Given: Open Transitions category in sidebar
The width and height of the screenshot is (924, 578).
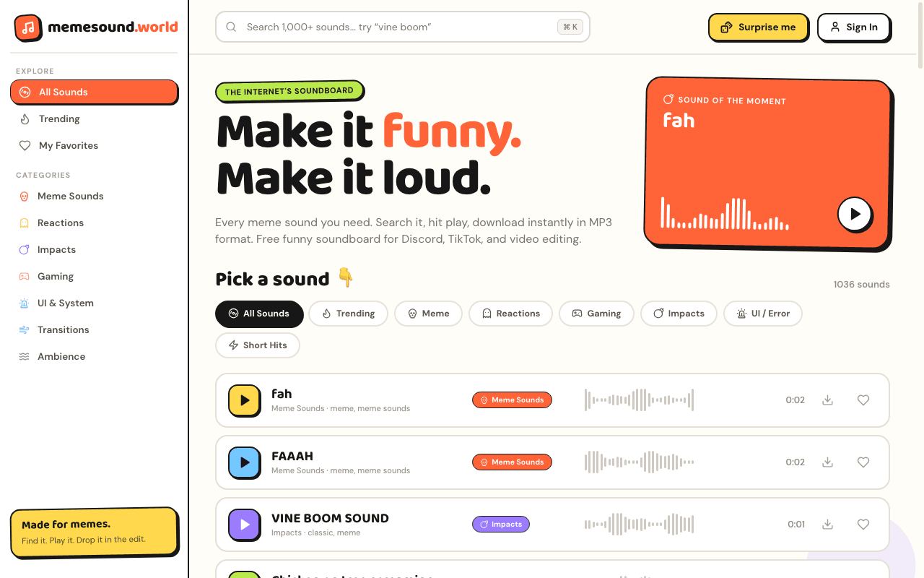Looking at the screenshot, I should pos(94,329).
